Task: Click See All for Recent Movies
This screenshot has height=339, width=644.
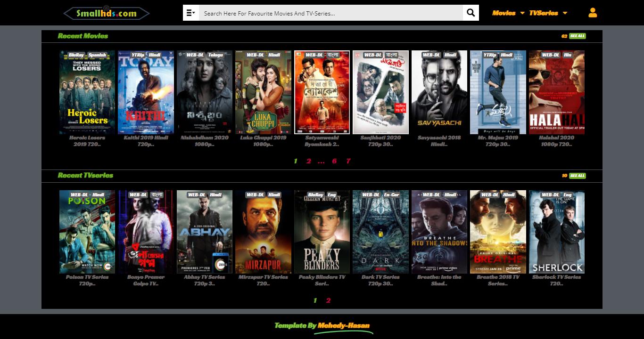Action: 578,36
